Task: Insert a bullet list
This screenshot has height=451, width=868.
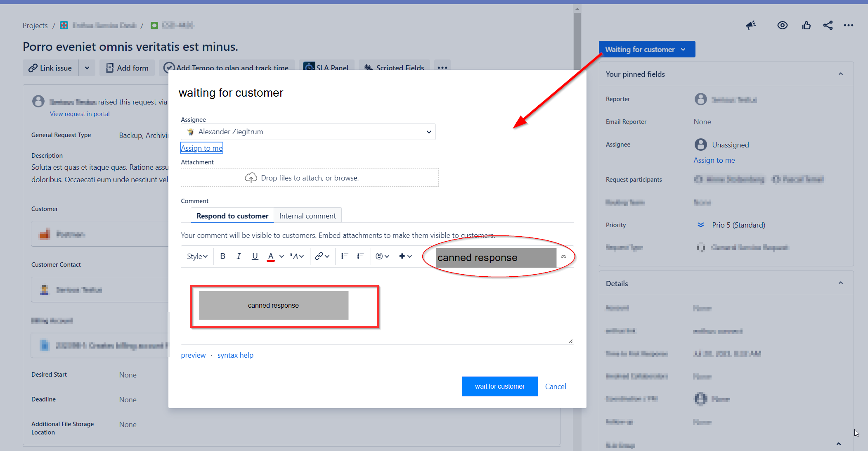Action: (345, 256)
